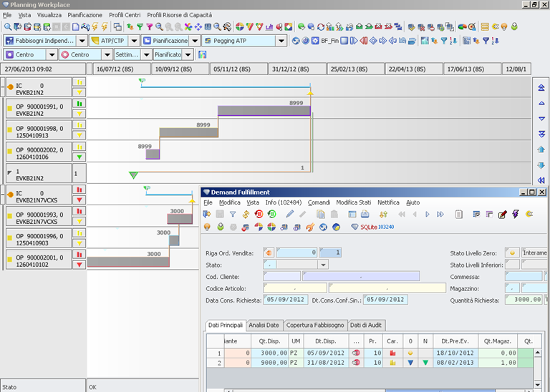Select the OP 900002002 row in planning list
The width and height of the screenshot is (550, 392).
39,152
